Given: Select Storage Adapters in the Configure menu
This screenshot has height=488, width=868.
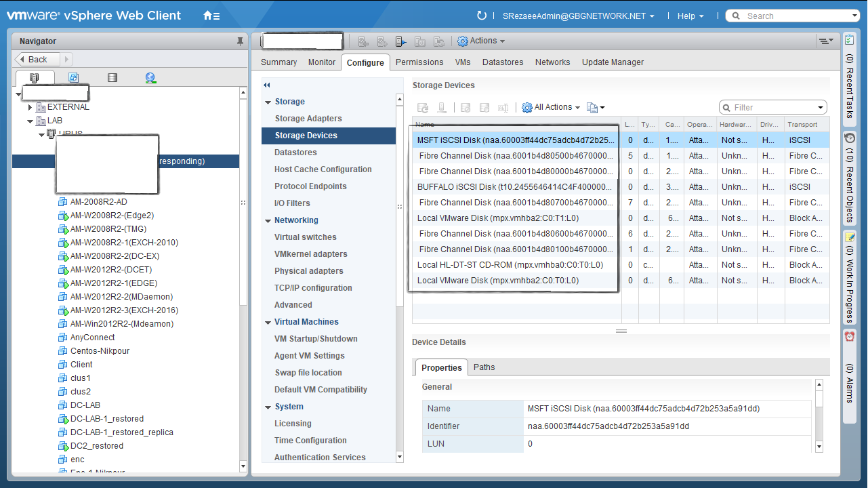Looking at the screenshot, I should click(308, 119).
